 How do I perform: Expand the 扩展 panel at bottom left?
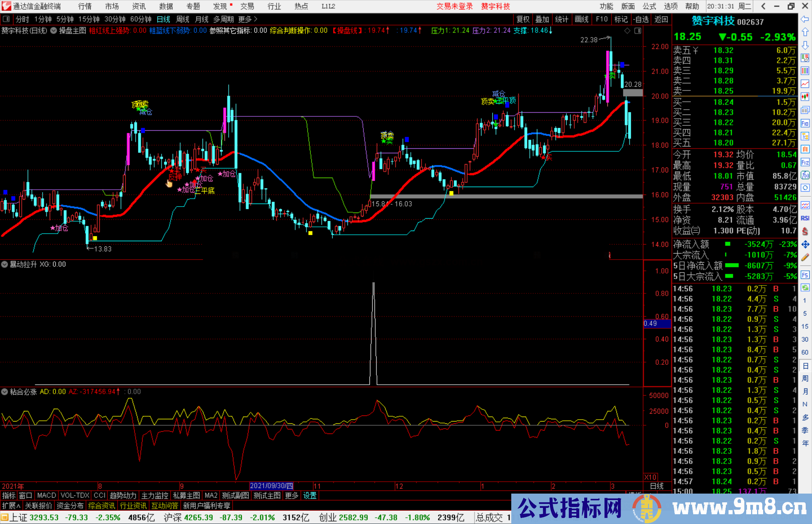(x=11, y=506)
